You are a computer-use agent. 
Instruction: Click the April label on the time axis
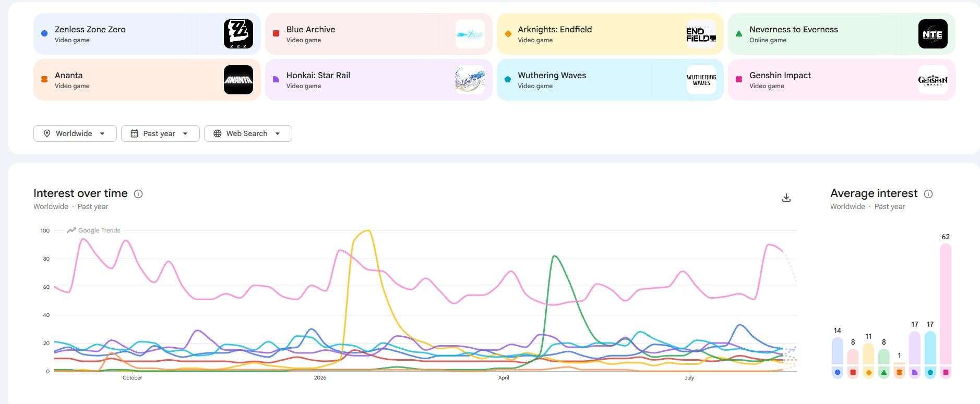pyautogui.click(x=504, y=377)
